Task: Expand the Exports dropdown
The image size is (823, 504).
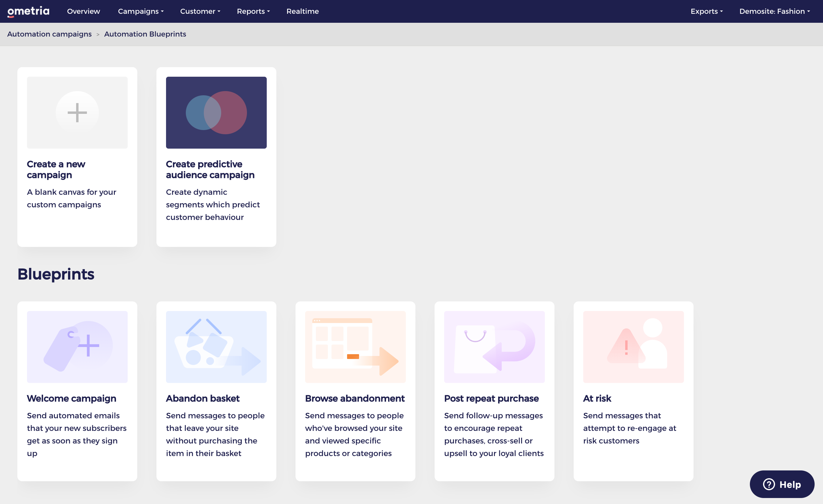Action: [706, 11]
